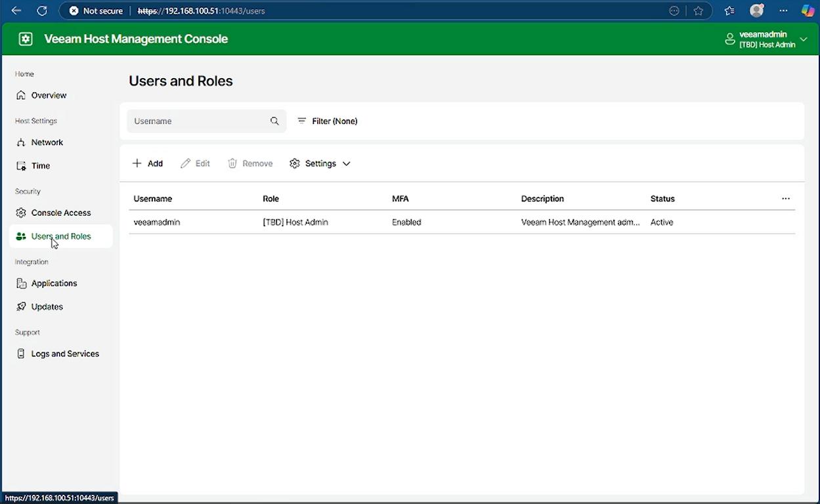
Task: Navigate to Network host settings
Action: 47,142
